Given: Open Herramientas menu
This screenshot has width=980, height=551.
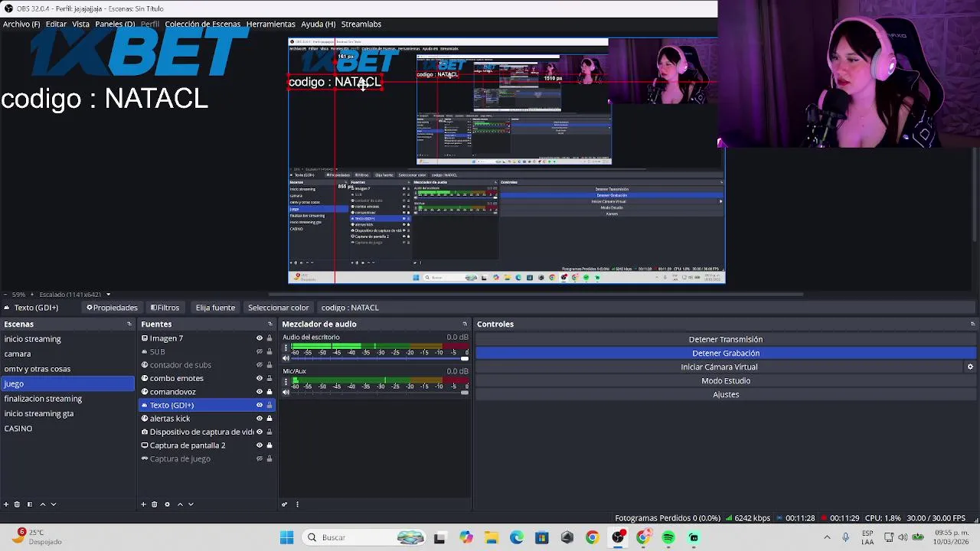Looking at the screenshot, I should [270, 24].
